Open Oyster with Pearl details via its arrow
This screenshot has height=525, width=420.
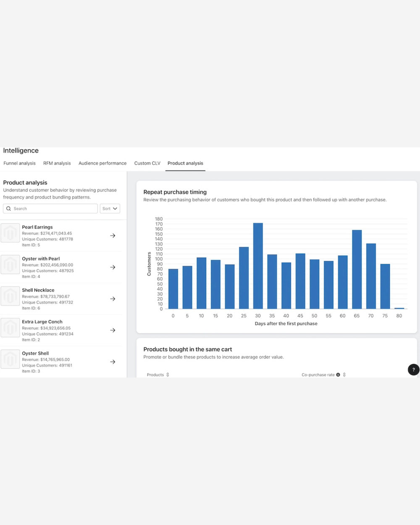pyautogui.click(x=113, y=267)
